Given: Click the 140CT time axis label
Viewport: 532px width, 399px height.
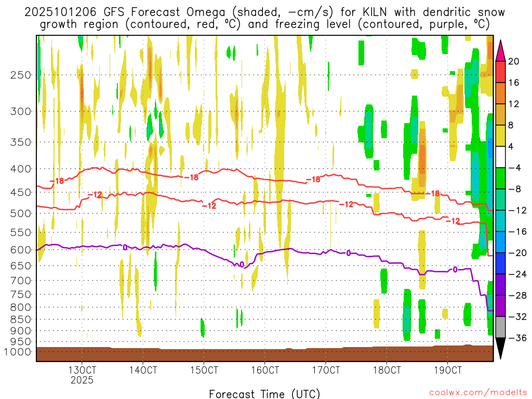Looking at the screenshot, I should (143, 370).
